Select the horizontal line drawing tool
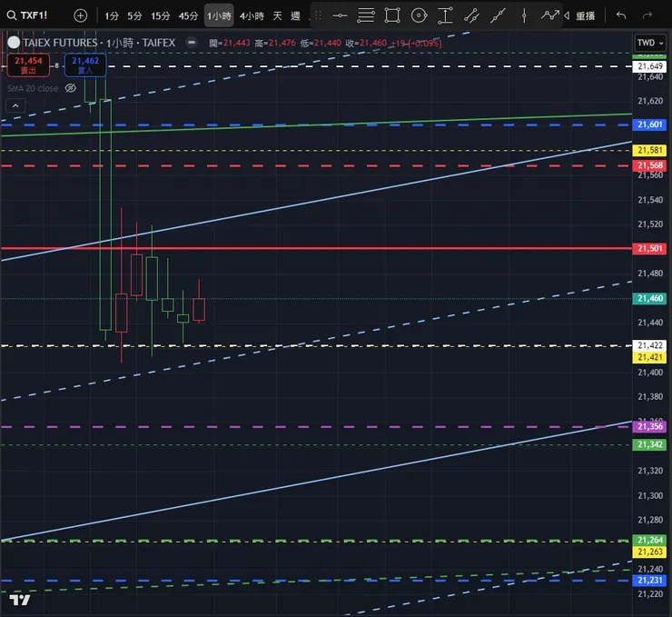Image resolution: width=672 pixels, height=617 pixels. pyautogui.click(x=340, y=15)
